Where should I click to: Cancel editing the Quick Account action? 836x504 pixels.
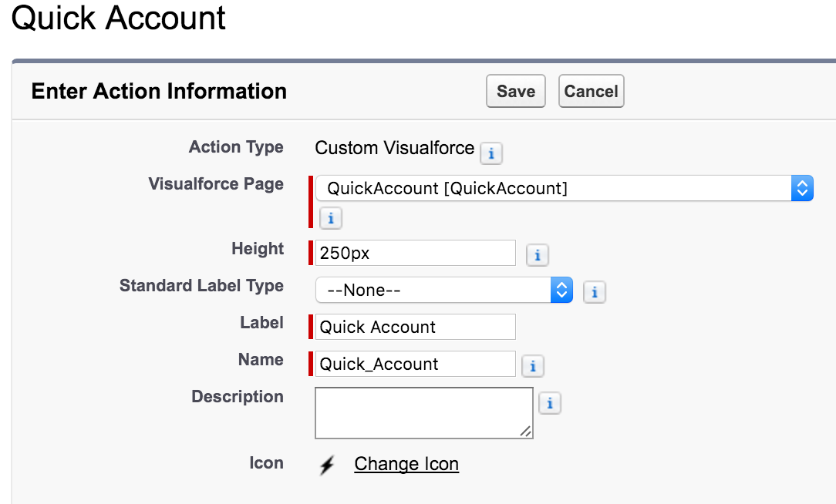coord(591,91)
